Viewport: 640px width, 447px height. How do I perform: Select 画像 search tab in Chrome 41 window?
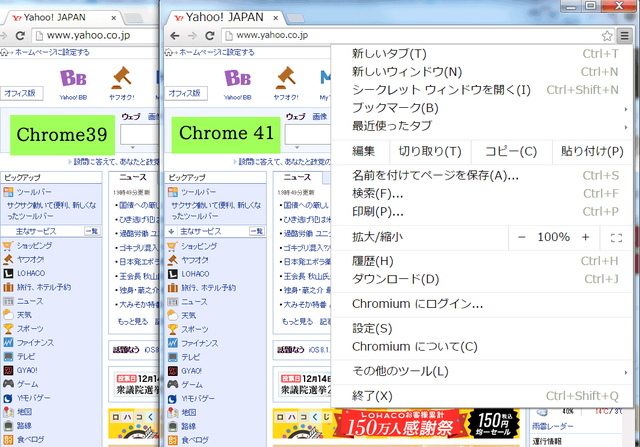pos(320,117)
